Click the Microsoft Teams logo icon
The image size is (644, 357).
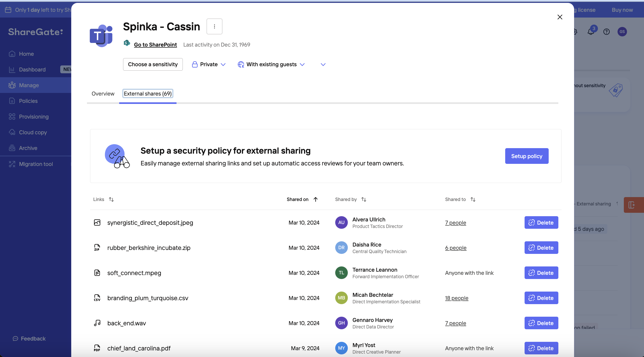[x=101, y=36]
